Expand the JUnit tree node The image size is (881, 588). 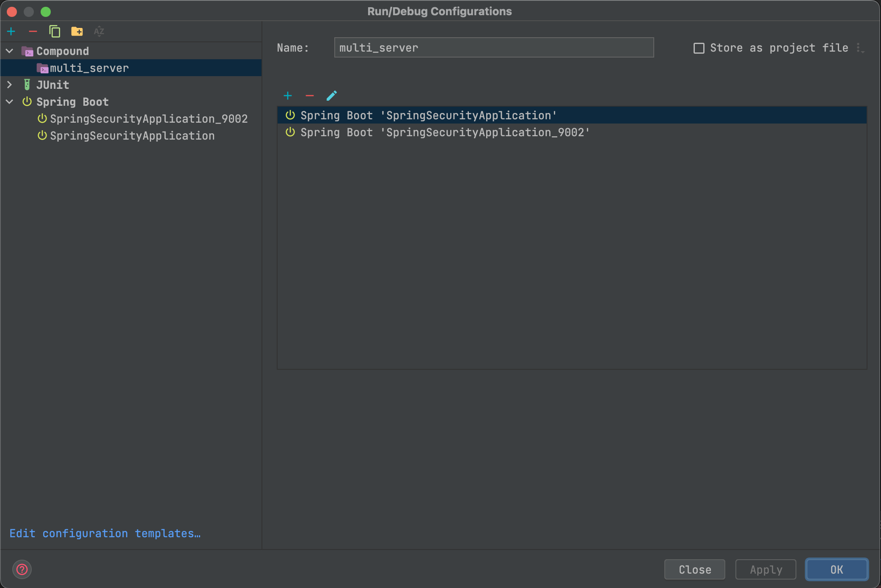9,85
